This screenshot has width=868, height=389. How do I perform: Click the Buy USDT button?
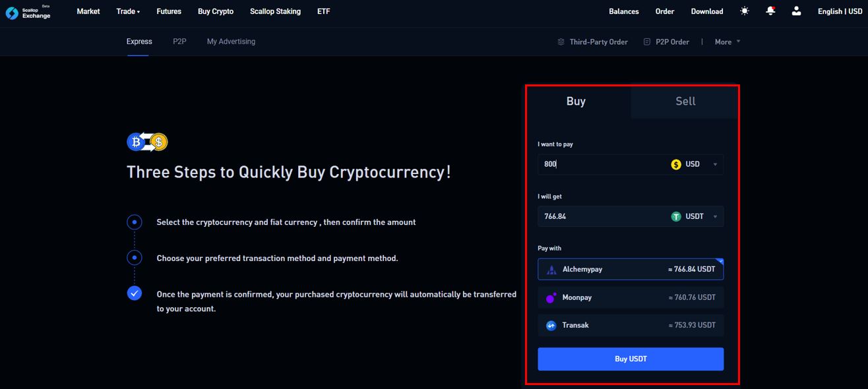[x=631, y=359]
